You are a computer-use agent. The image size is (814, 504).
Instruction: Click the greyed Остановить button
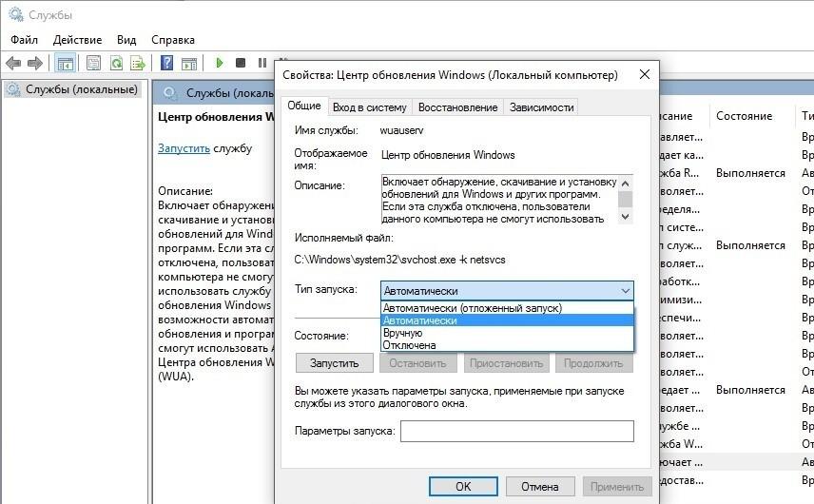417,363
